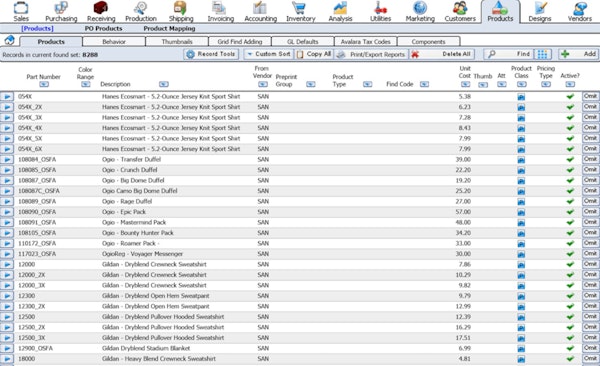Open the Vendors module
Viewport: 600px width, 366px height.
pos(579,11)
